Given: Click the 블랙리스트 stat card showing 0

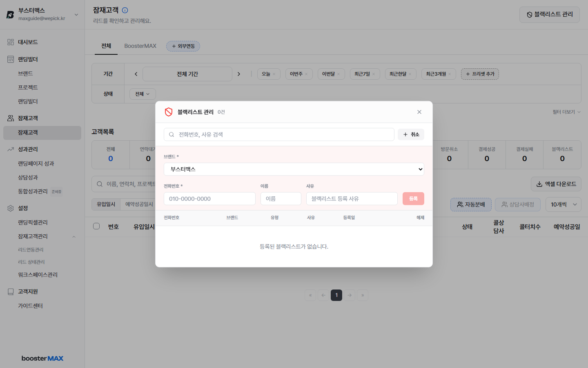Looking at the screenshot, I should [x=562, y=155].
